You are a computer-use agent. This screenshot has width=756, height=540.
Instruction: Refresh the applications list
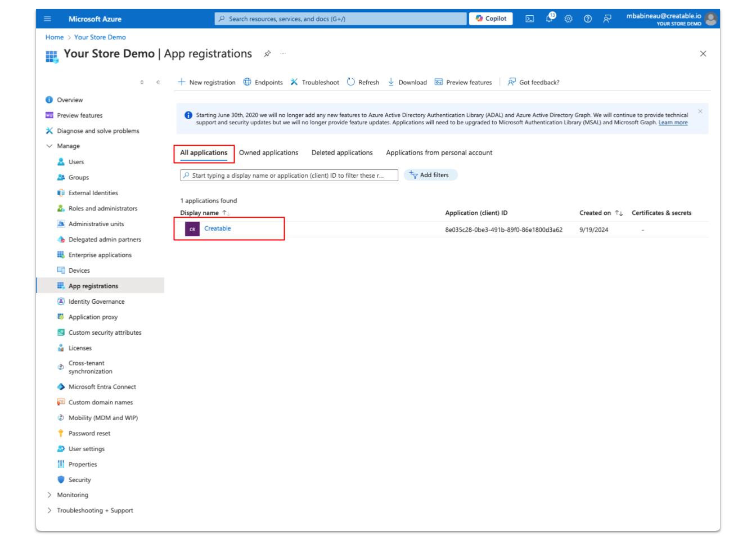click(363, 82)
